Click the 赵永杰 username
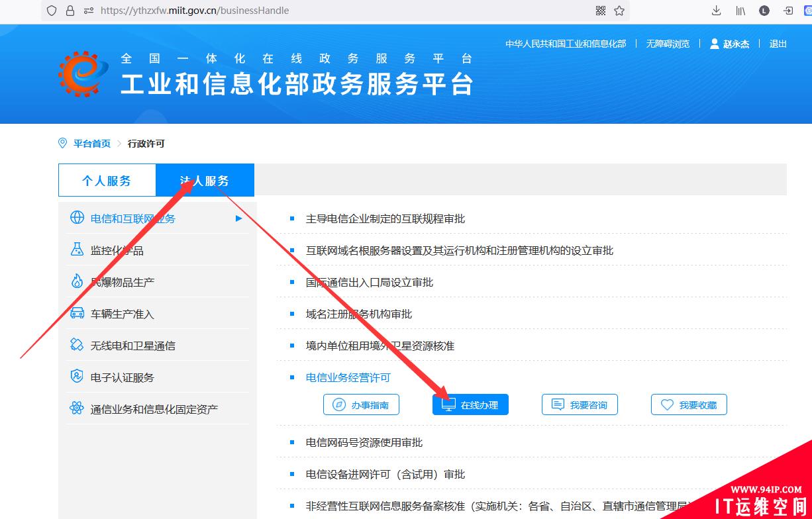This screenshot has width=812, height=519. (736, 44)
